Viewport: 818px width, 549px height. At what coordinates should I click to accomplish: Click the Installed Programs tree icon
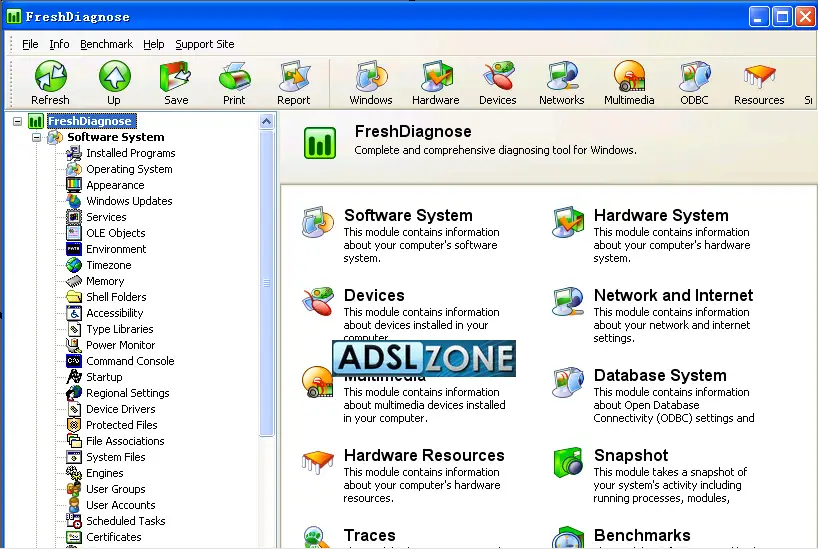(74, 153)
